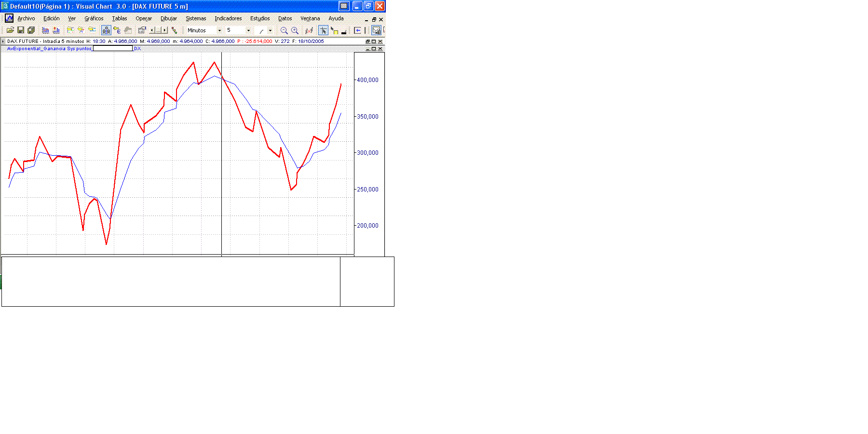Image resolution: width=868 pixels, height=434 pixels.
Task: Click the window title bar button left of minimize
Action: pos(344,6)
